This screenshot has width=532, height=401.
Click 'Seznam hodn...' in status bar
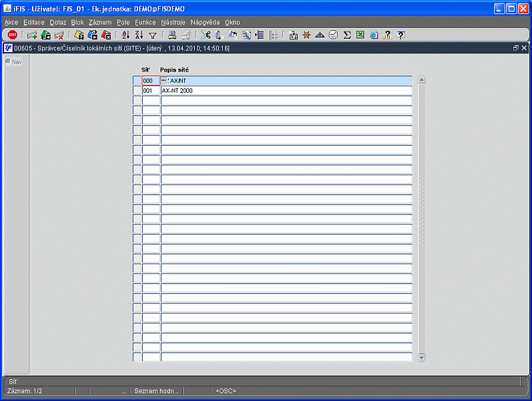[156, 391]
